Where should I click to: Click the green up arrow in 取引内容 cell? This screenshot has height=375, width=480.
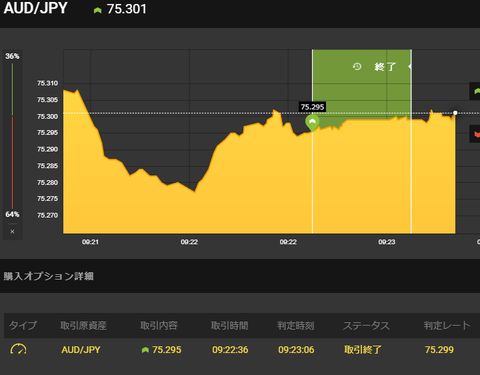pyautogui.click(x=145, y=350)
